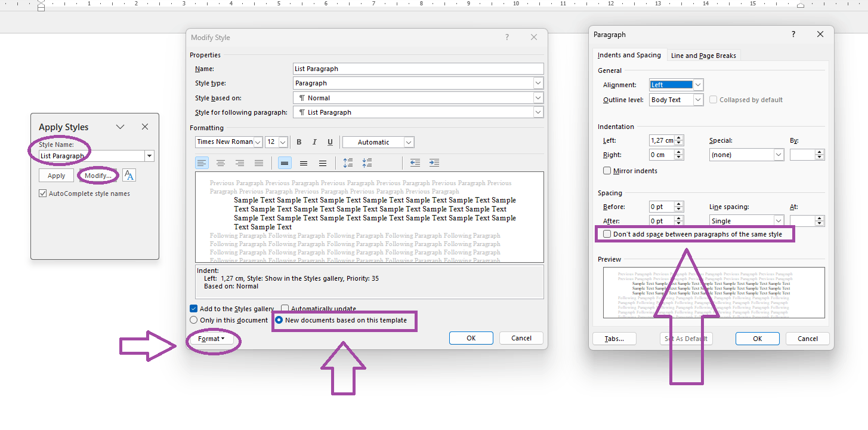Open Outline level dropdown
The width and height of the screenshot is (868, 430).
699,100
